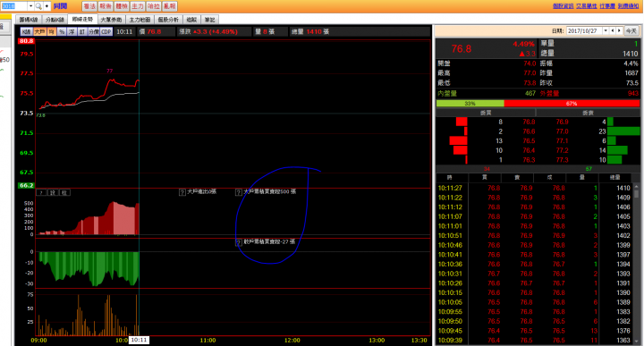Click the question mark beside 大戶進出0張
Viewport: 644px width, 346px height.
pyautogui.click(x=182, y=192)
